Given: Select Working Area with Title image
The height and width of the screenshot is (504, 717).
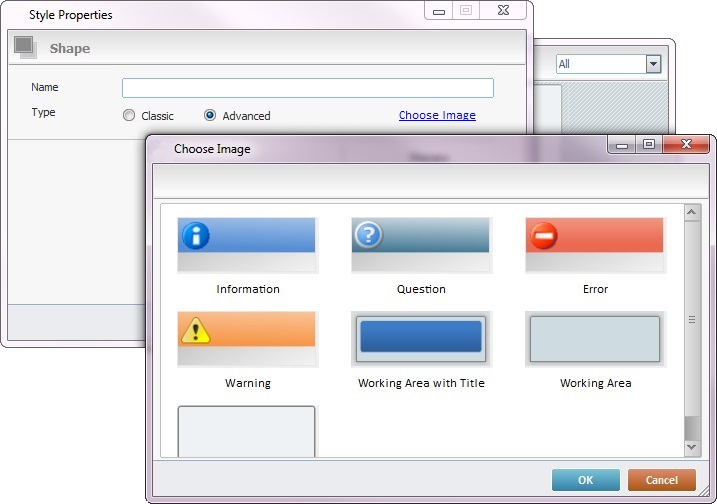Looking at the screenshot, I should pyautogui.click(x=421, y=339).
